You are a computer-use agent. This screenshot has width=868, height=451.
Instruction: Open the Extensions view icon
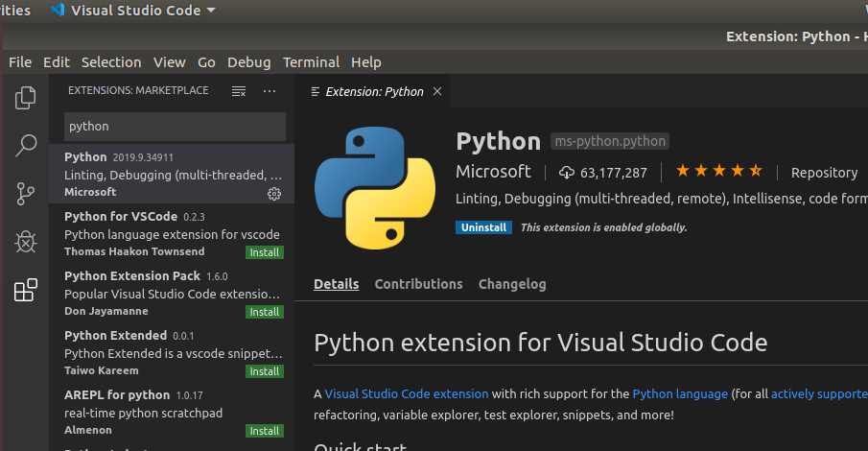tap(26, 290)
